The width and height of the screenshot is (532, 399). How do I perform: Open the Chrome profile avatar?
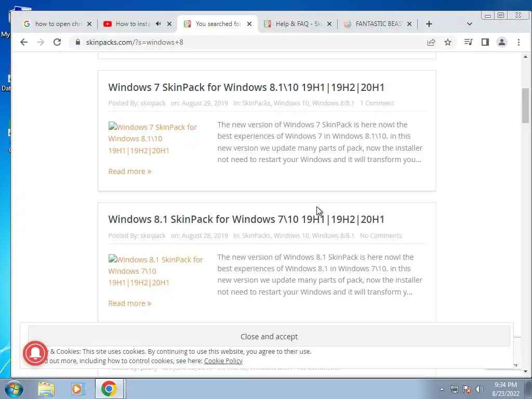(502, 42)
